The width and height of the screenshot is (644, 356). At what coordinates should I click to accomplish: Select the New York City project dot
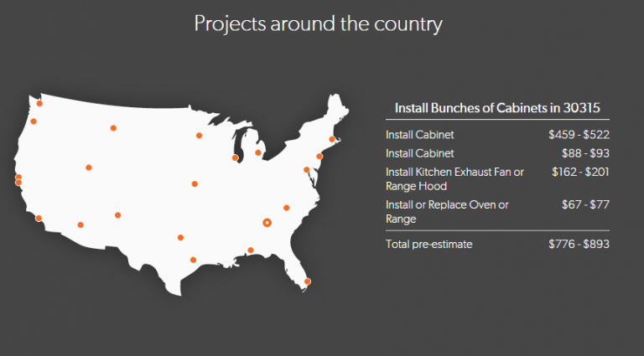(319, 157)
